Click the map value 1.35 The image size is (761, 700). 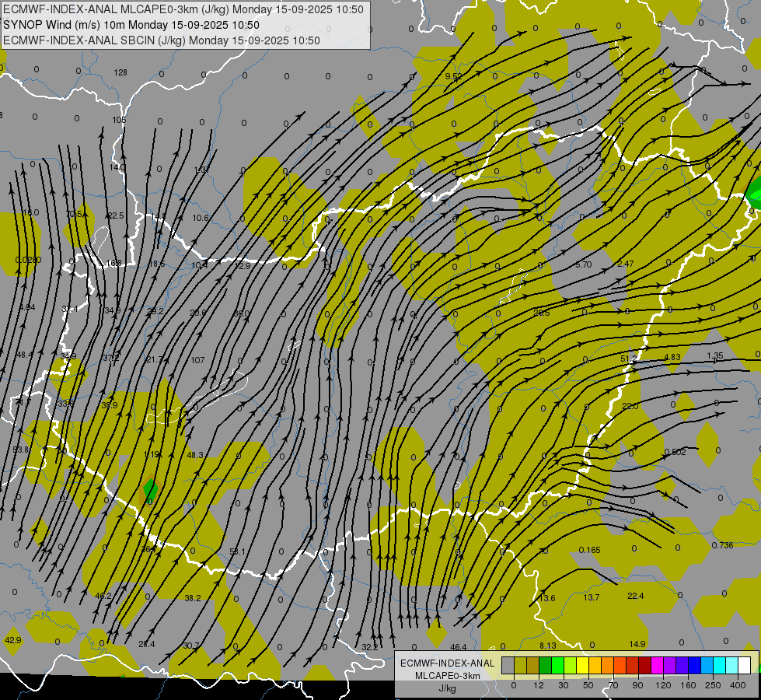tap(715, 355)
